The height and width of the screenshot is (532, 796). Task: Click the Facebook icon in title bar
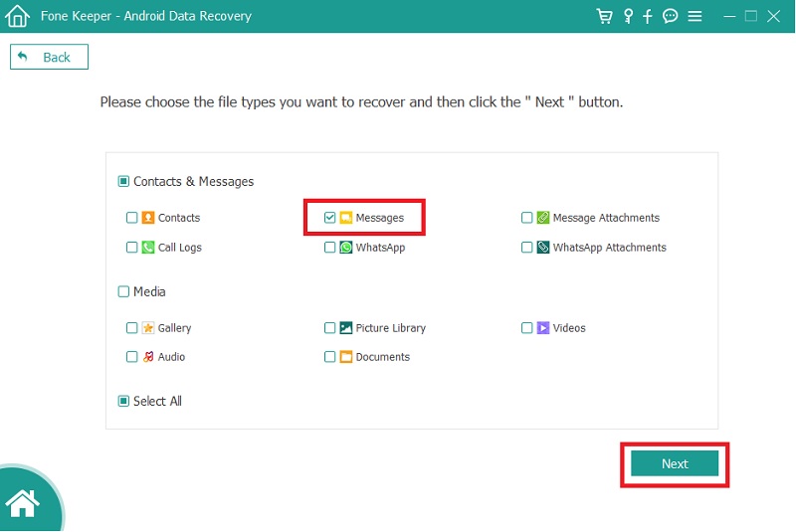click(x=648, y=16)
